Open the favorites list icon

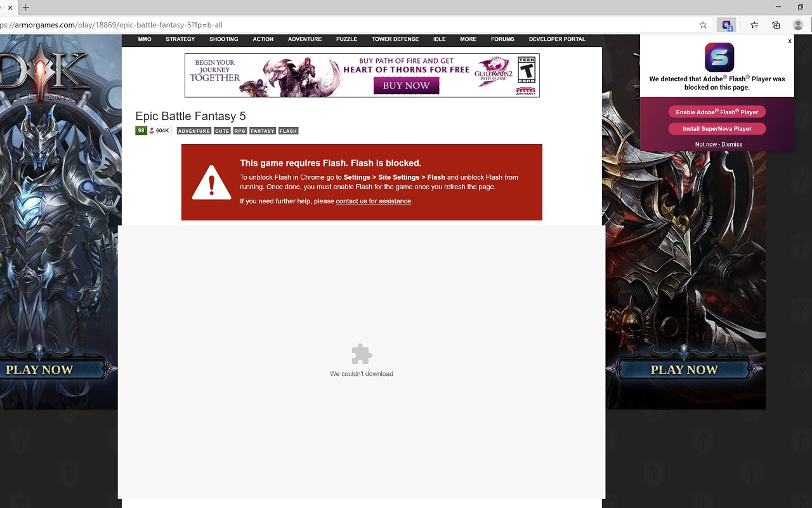tap(754, 25)
